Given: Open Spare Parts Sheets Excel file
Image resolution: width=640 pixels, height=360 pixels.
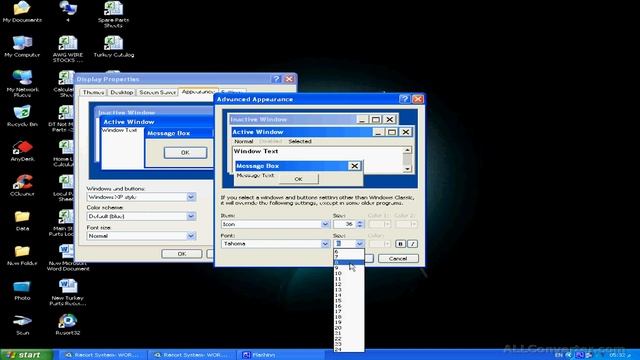Looking at the screenshot, I should [x=113, y=14].
